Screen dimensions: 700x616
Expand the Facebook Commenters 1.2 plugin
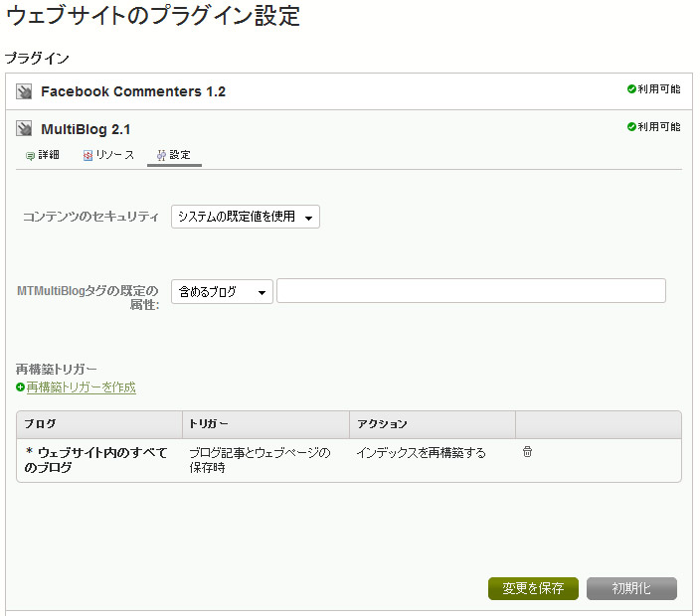133,91
